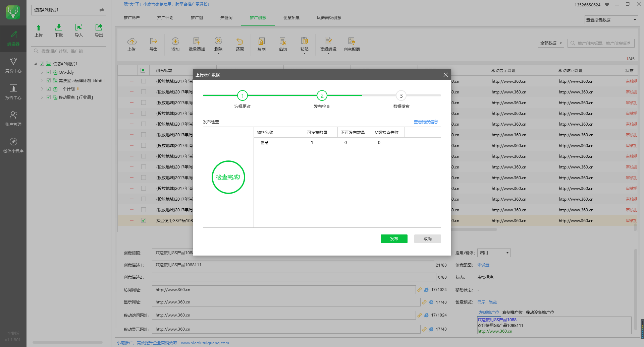The height and width of the screenshot is (347, 644).
Task: Collapse the 点睛API测试1 account tree node
Action: pyautogui.click(x=36, y=64)
